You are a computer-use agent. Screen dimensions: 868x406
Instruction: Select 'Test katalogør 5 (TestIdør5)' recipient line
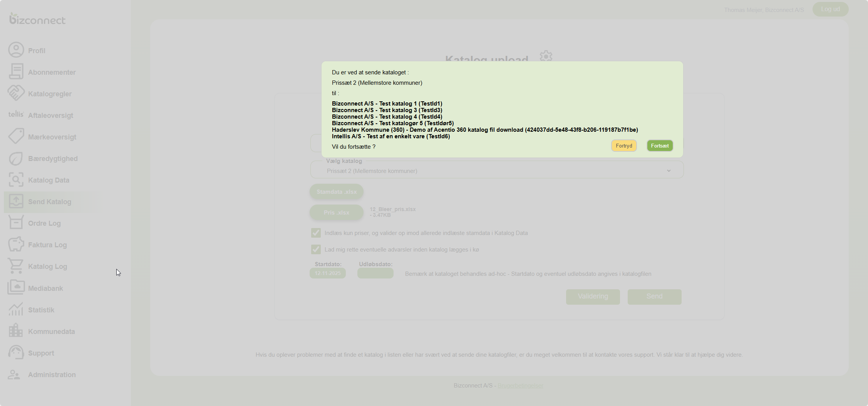click(393, 123)
